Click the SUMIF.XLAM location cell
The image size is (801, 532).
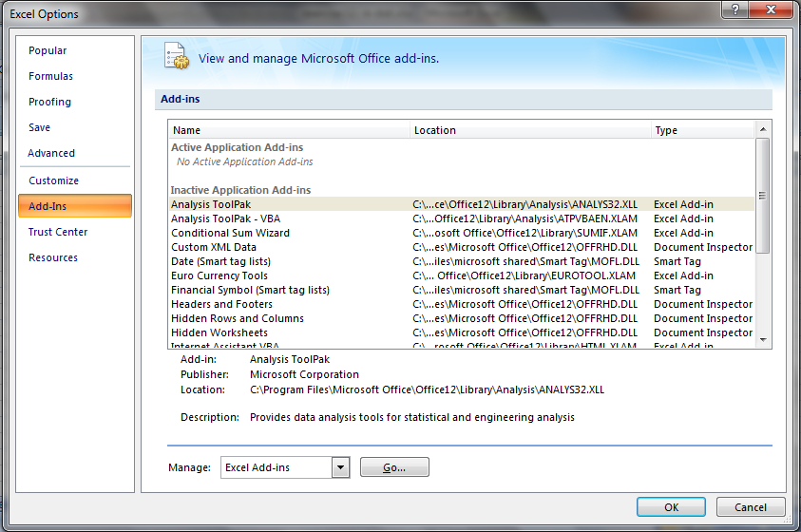point(525,233)
